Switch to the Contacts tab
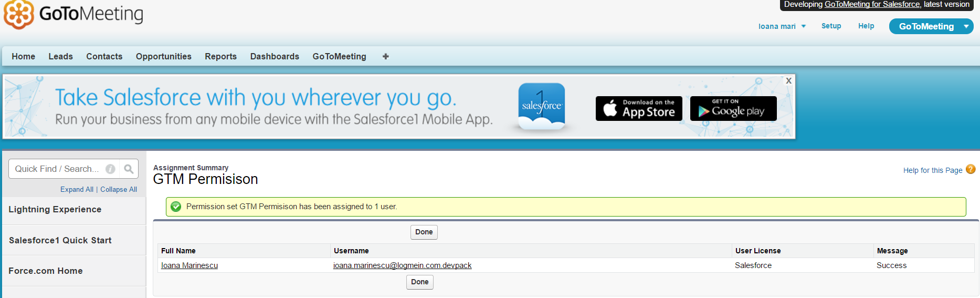This screenshot has height=298, width=980. click(104, 56)
